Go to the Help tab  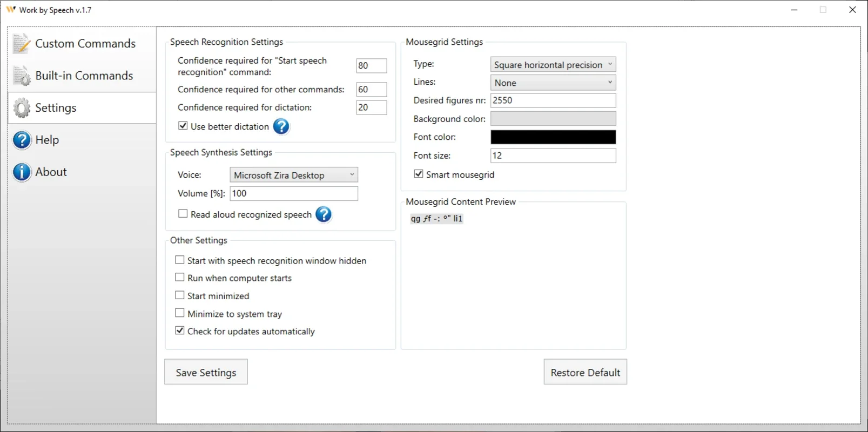(82, 140)
